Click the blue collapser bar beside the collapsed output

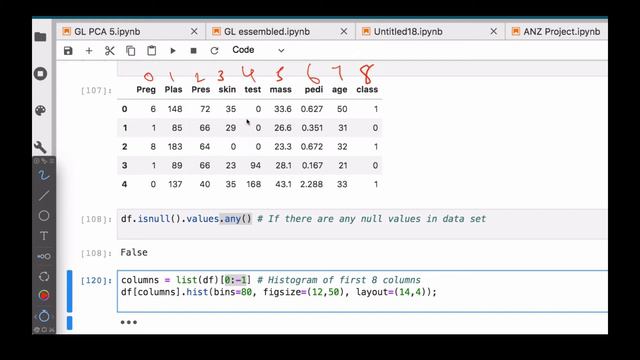69,322
